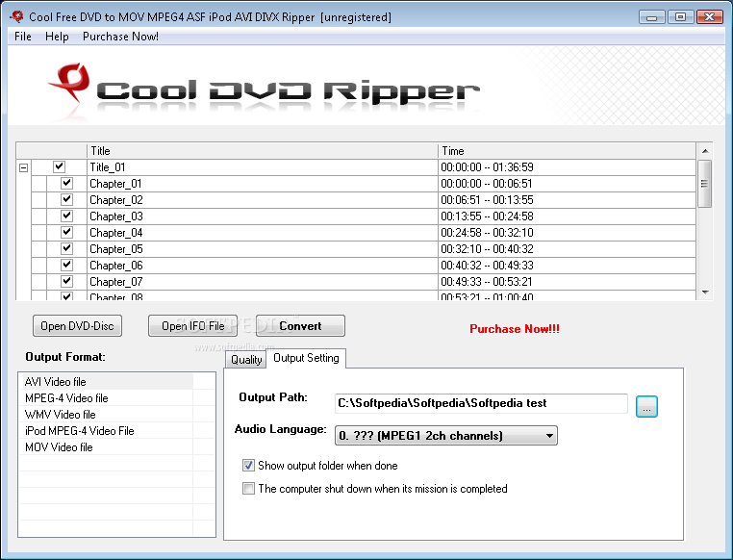Image resolution: width=733 pixels, height=560 pixels.
Task: Switch to the Quality tab
Action: (246, 360)
